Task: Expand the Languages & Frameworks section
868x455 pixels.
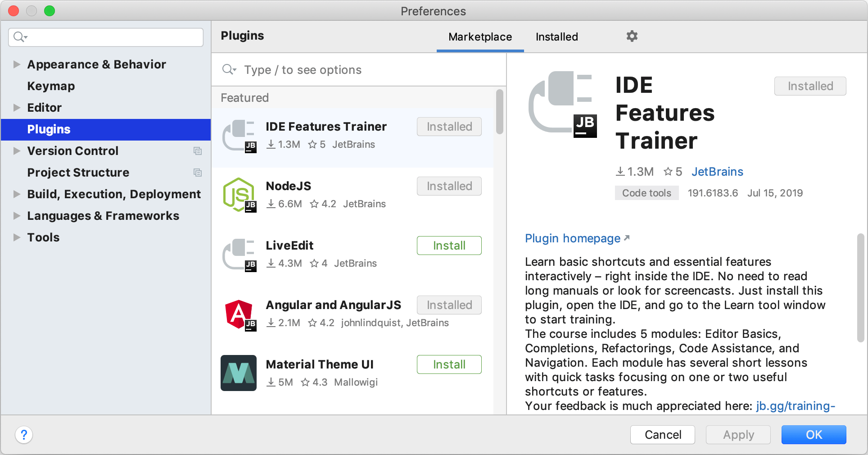Action: 17,216
